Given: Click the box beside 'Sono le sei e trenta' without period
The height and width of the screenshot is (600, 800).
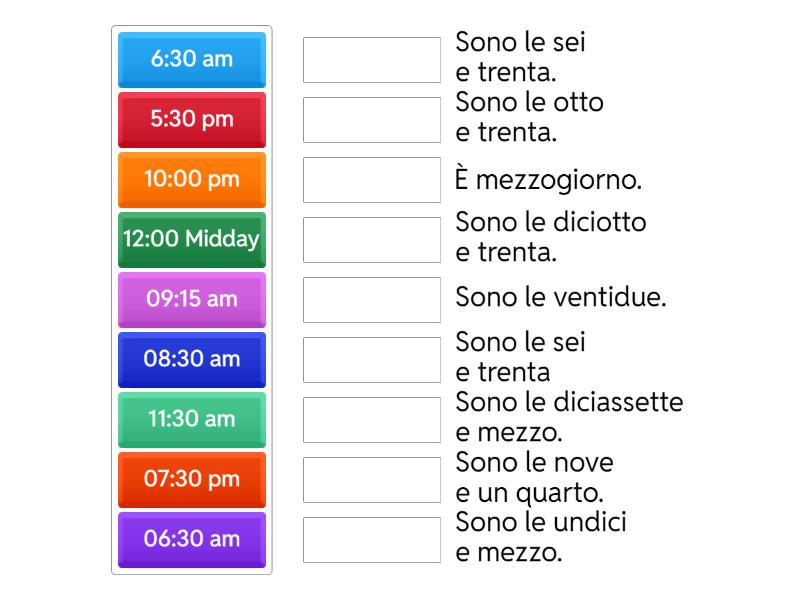Looking at the screenshot, I should click(371, 359).
